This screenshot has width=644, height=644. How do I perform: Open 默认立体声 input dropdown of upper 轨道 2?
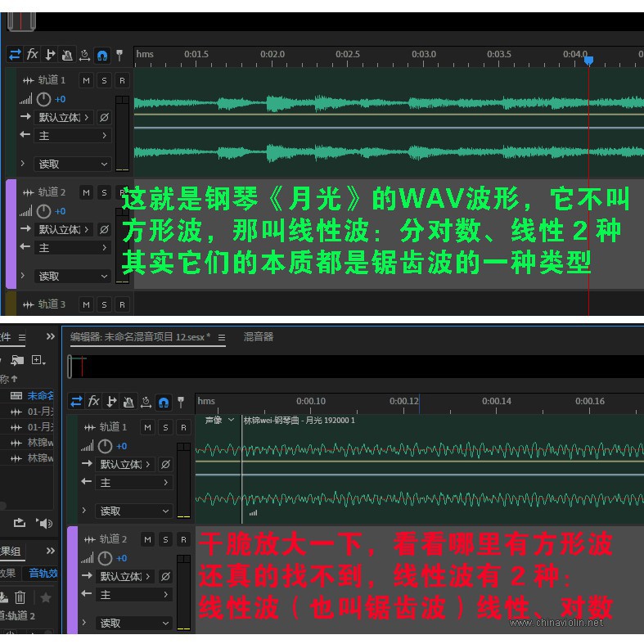tap(64, 230)
